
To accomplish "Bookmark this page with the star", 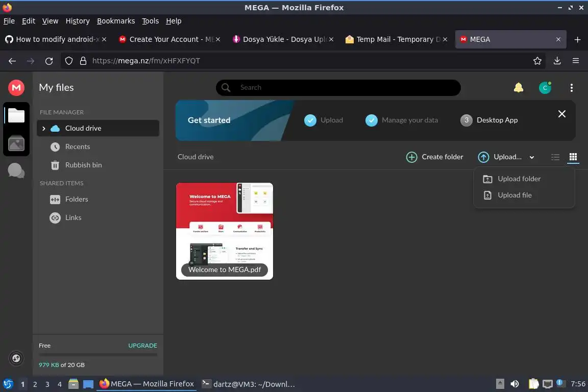I will [x=537, y=61].
